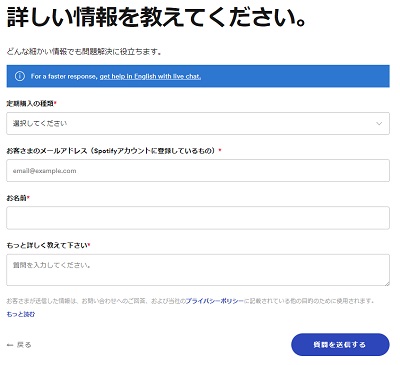This screenshot has width=400, height=365.
Task: Click the subtitle about 問題解決に役立ちます
Action: 84,52
